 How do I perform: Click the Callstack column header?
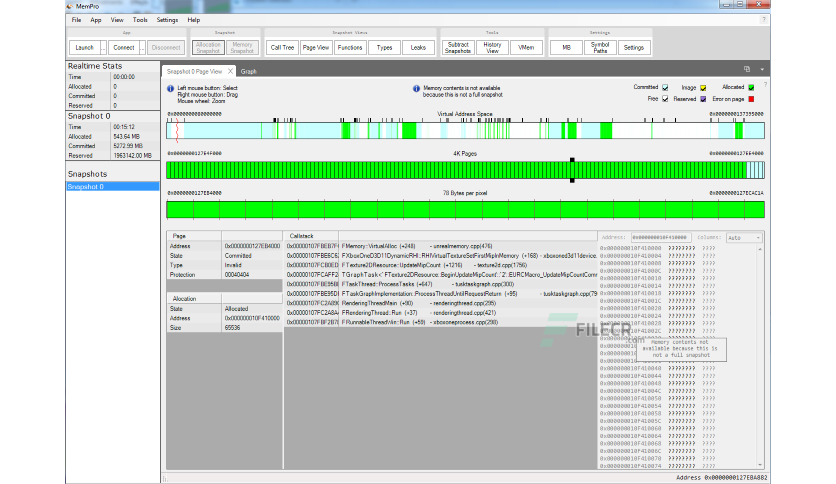click(x=311, y=236)
